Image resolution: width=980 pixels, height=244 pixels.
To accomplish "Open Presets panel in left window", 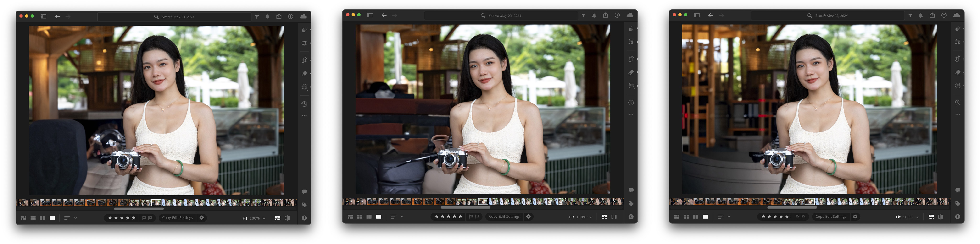I will coord(304,30).
